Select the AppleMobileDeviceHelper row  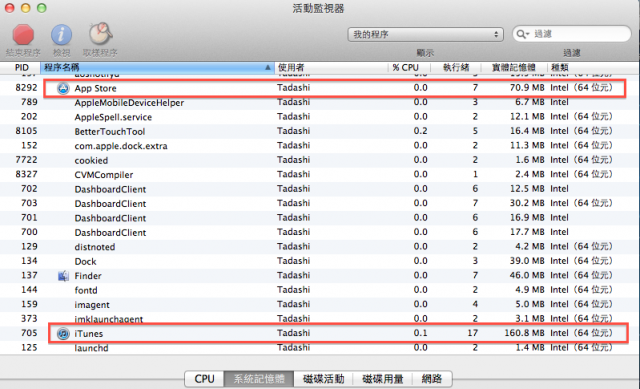(320, 102)
